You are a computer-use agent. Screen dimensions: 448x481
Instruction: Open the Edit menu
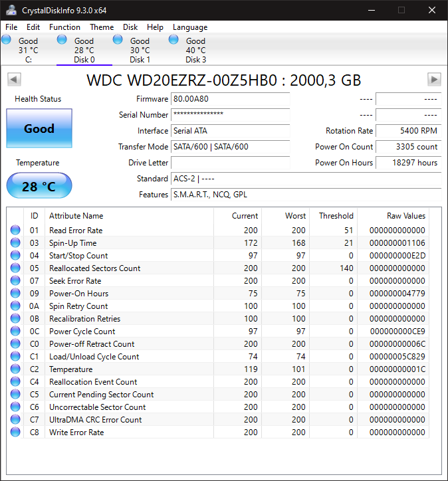(x=33, y=27)
